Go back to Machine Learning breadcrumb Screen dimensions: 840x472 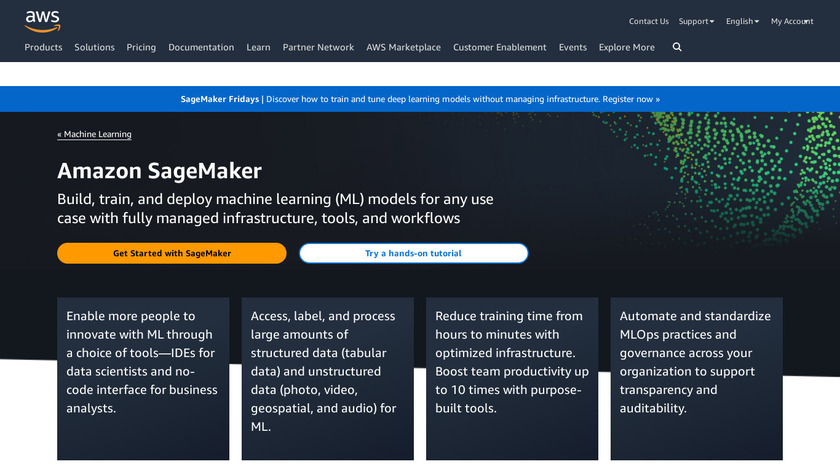click(94, 134)
